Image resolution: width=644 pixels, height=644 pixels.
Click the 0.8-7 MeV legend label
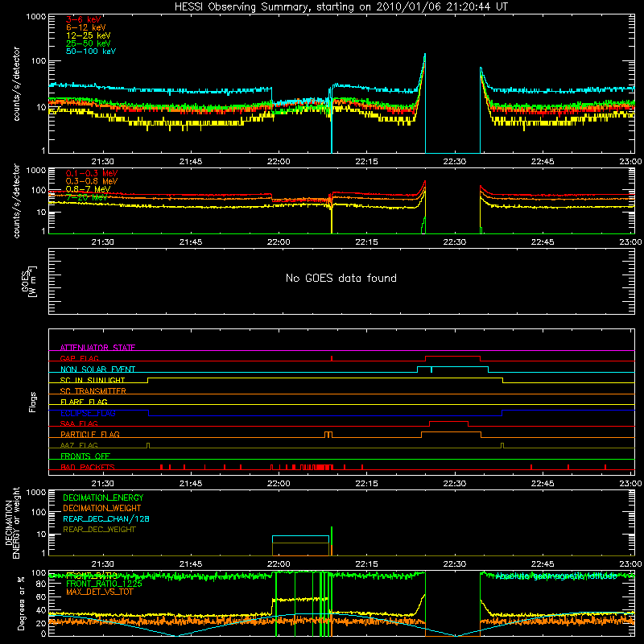coord(88,189)
